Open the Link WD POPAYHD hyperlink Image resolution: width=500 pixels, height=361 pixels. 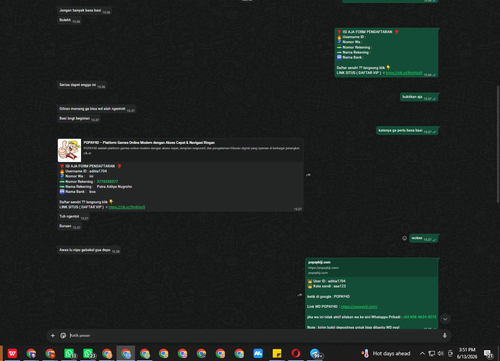359,307
